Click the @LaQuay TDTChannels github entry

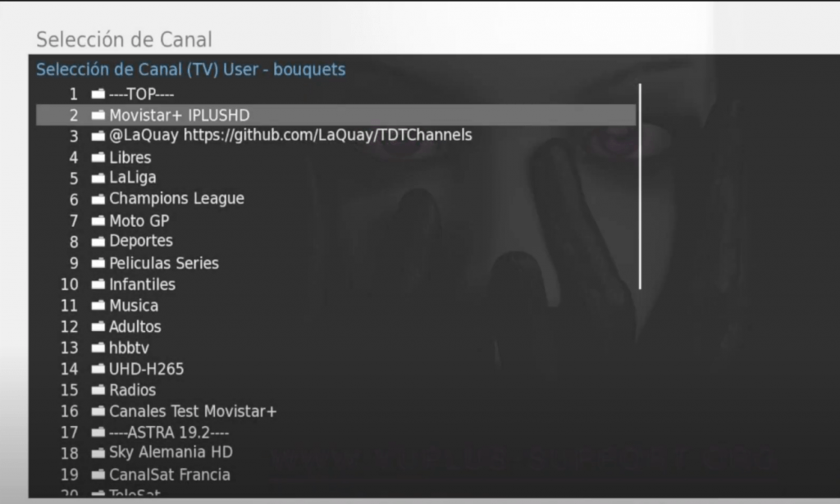click(x=336, y=136)
